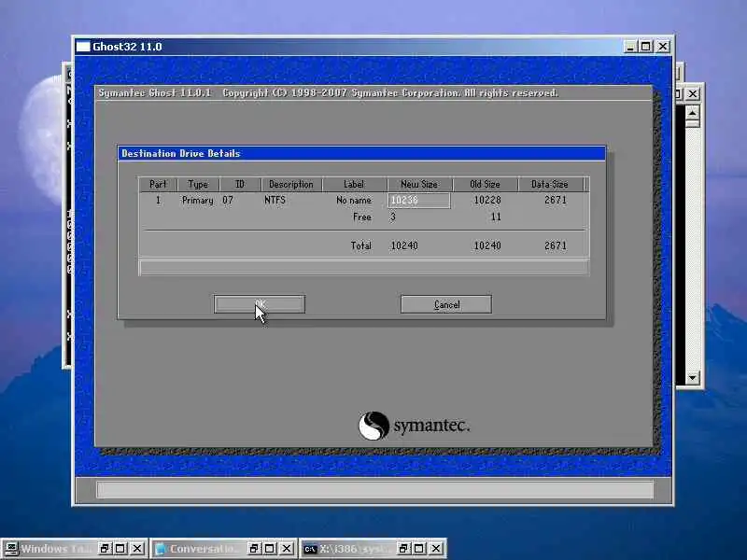Click the New Size column header

click(x=419, y=184)
